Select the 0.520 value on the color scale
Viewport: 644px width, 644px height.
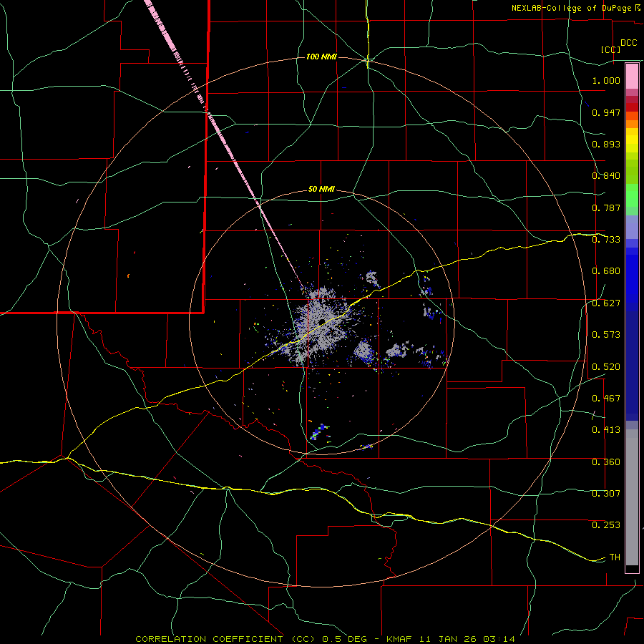coord(606,367)
